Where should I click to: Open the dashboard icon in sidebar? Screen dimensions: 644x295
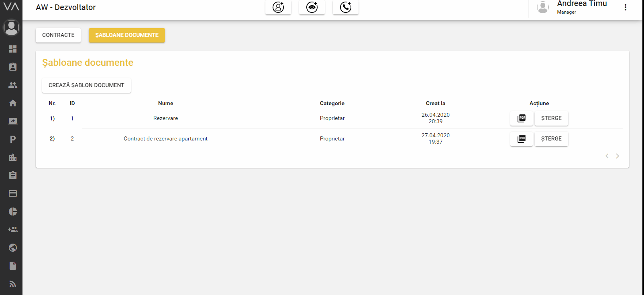[x=13, y=49]
